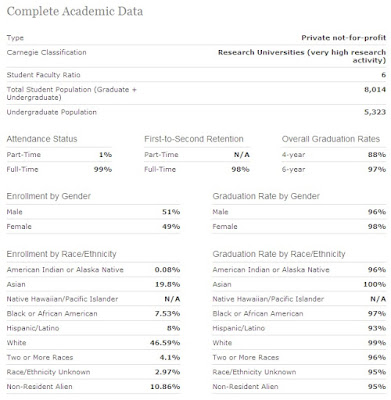Select the Full-Time attendance 99% value
The image size is (391, 400).
pos(103,169)
